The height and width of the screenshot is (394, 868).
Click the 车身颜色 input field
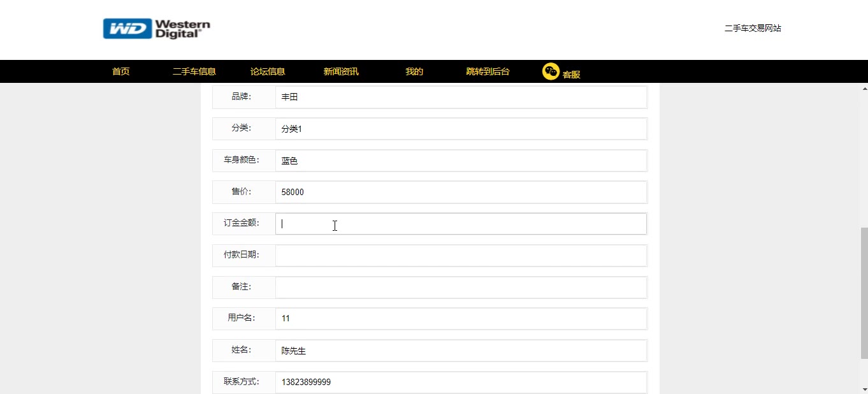tap(461, 161)
